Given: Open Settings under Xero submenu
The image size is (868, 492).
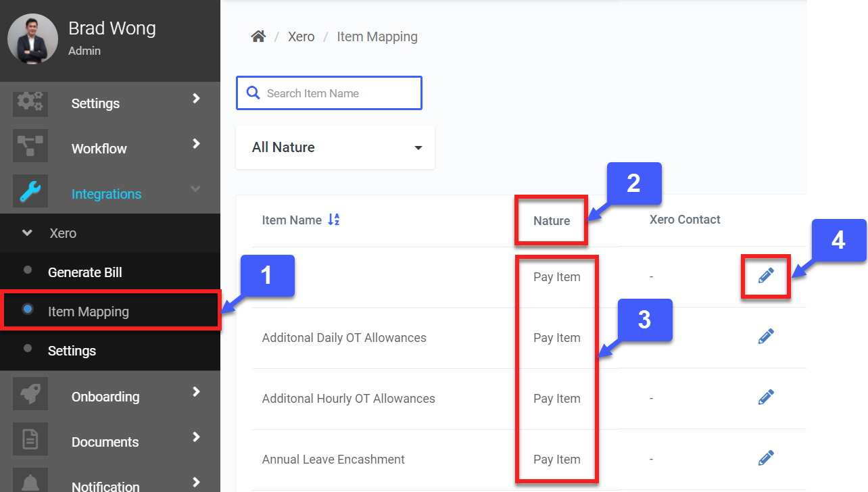Looking at the screenshot, I should pos(72,351).
